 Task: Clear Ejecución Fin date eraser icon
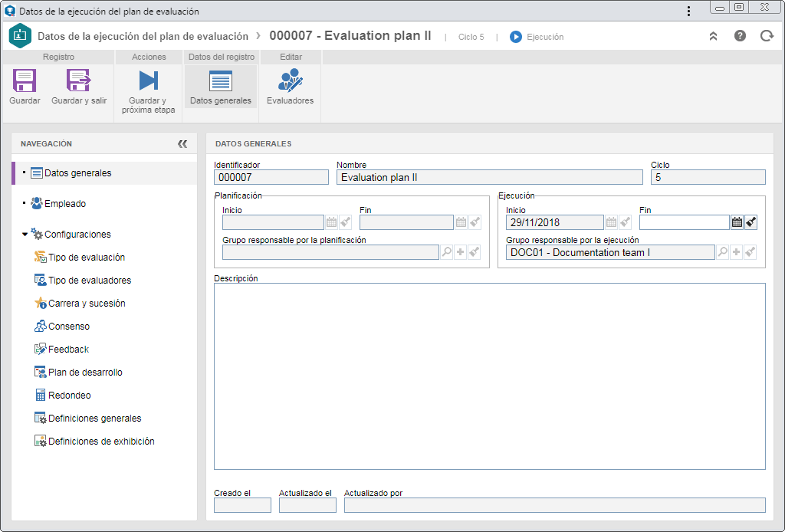pos(751,222)
